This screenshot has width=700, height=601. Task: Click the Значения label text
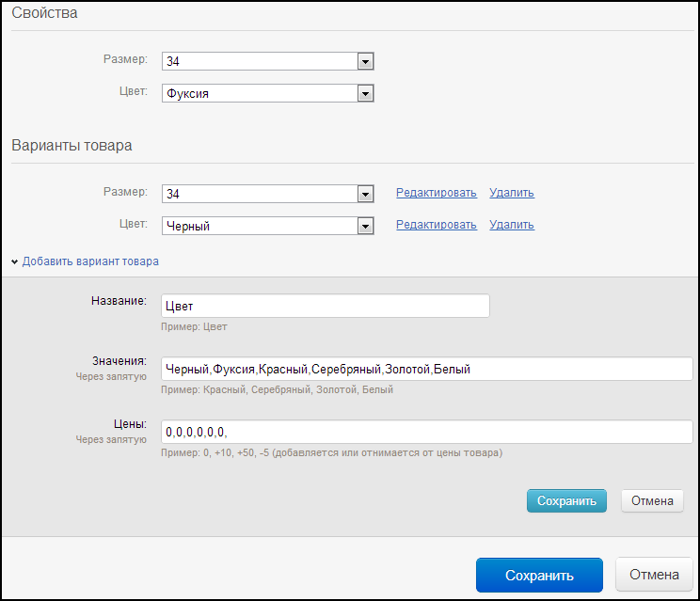tap(119, 360)
